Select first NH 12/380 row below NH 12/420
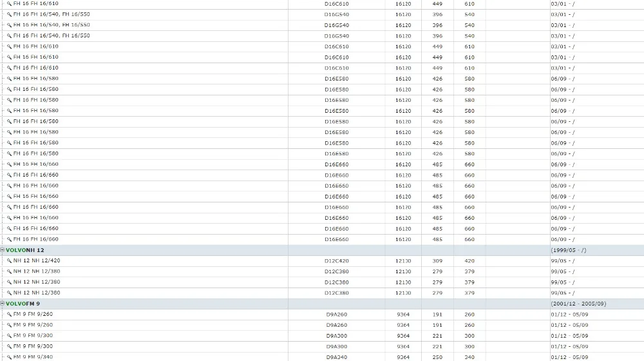The image size is (644, 361). 322,271
